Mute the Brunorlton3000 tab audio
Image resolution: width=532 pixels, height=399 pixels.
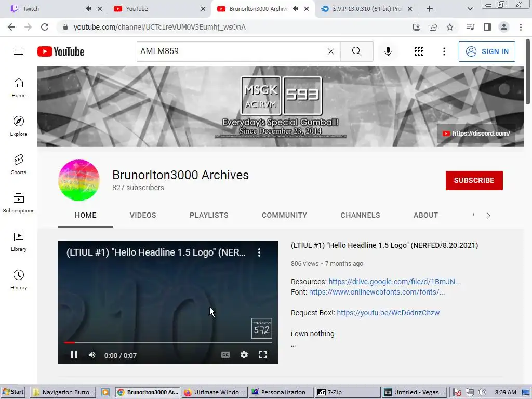[296, 9]
